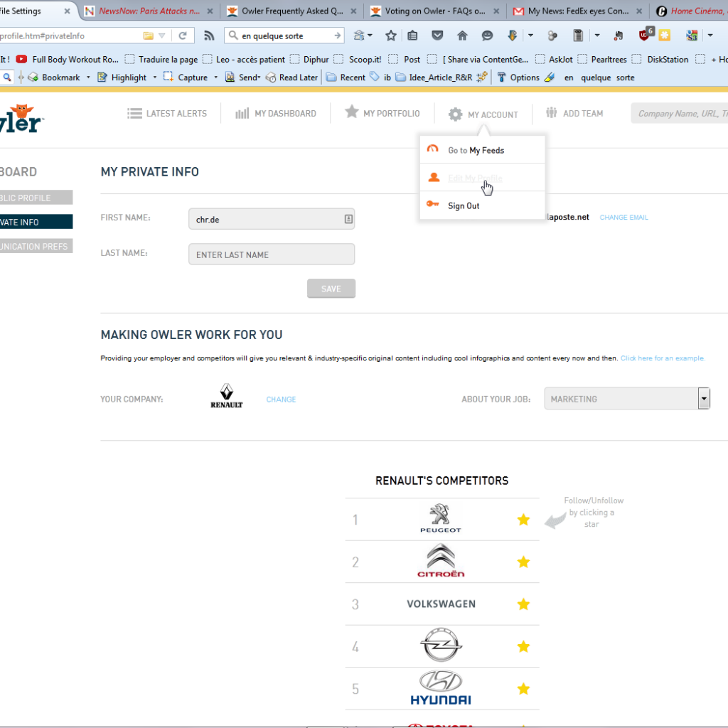Reload the page with the refresh icon
This screenshot has width=728, height=728.
point(183,36)
